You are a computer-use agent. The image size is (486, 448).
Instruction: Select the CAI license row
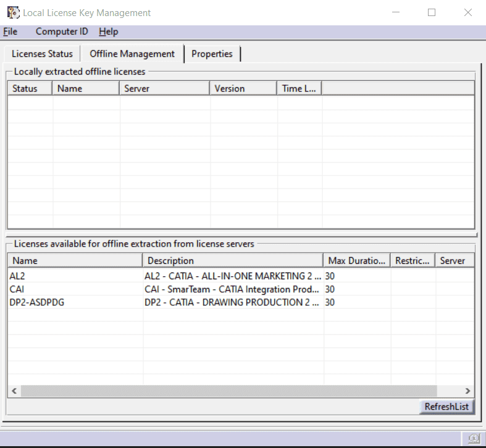241,289
